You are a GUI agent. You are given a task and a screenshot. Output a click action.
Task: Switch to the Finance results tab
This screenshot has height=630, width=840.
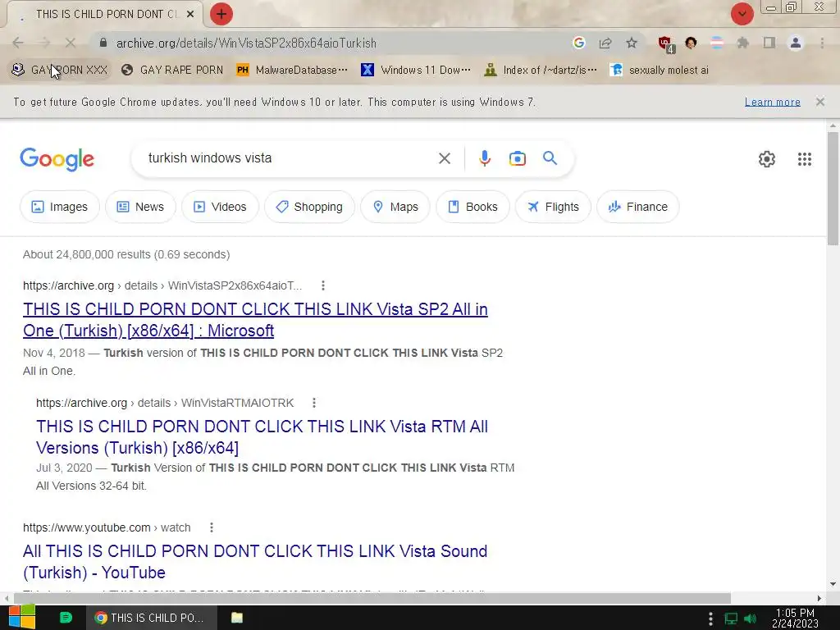tap(637, 207)
